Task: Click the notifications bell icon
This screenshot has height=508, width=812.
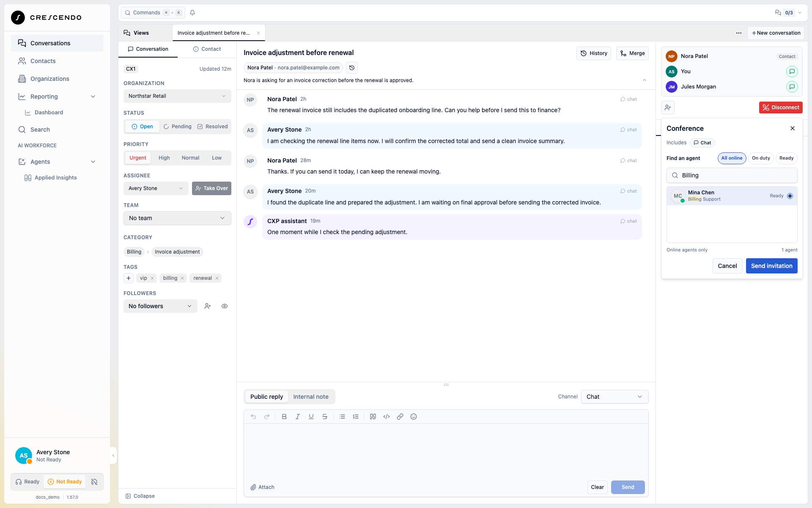Action: point(192,13)
